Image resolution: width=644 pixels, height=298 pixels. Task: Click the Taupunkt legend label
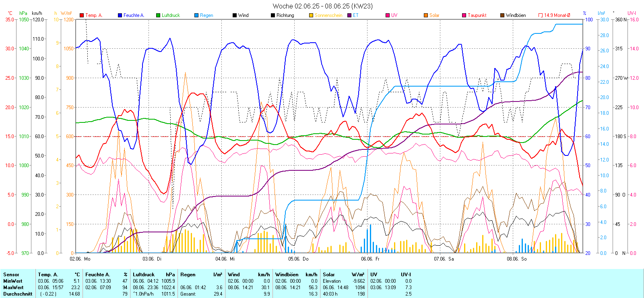[x=477, y=15]
